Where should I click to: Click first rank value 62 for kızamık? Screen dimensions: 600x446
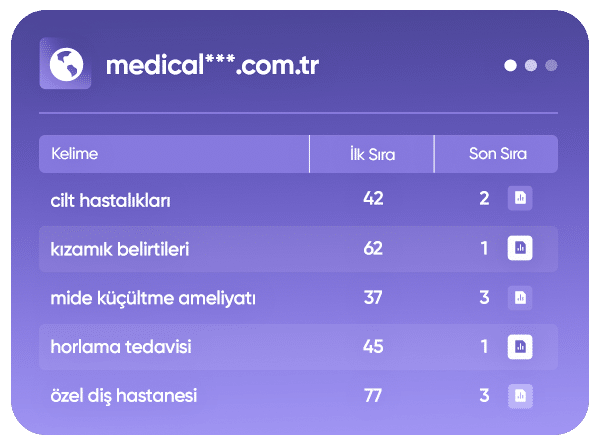pyautogui.click(x=373, y=248)
